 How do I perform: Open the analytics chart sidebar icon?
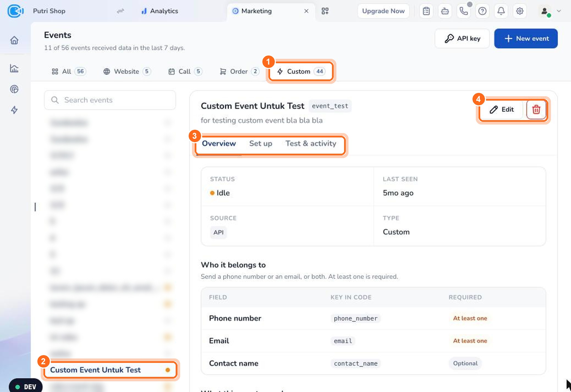coord(14,68)
